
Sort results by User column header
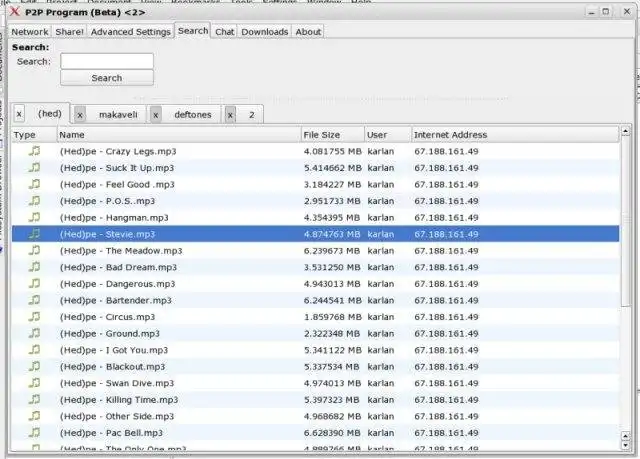coord(388,135)
